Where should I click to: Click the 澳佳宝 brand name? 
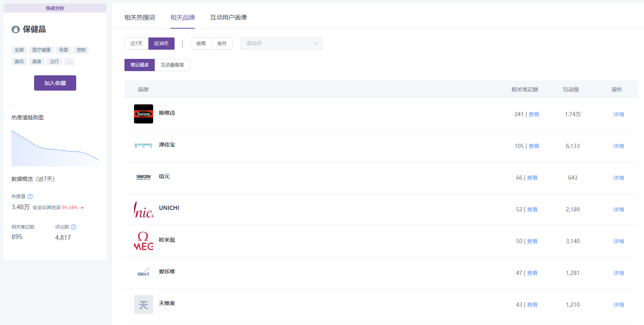(167, 145)
